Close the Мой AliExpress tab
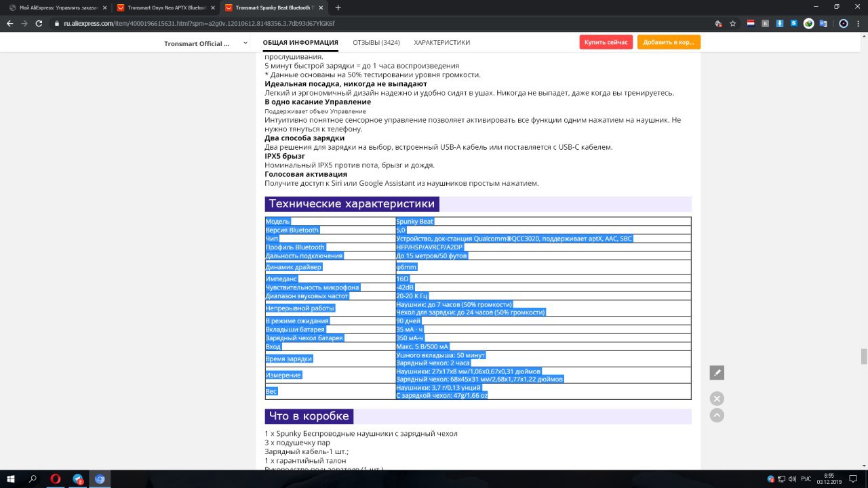 point(104,7)
